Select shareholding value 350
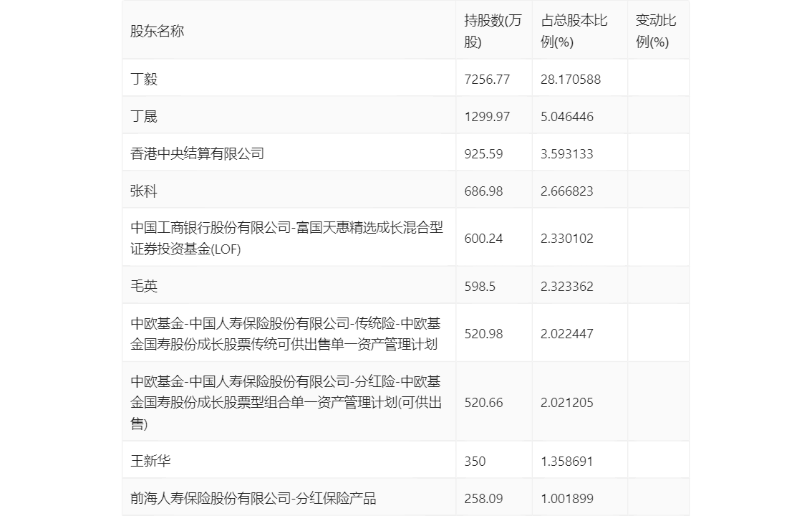 coord(475,461)
